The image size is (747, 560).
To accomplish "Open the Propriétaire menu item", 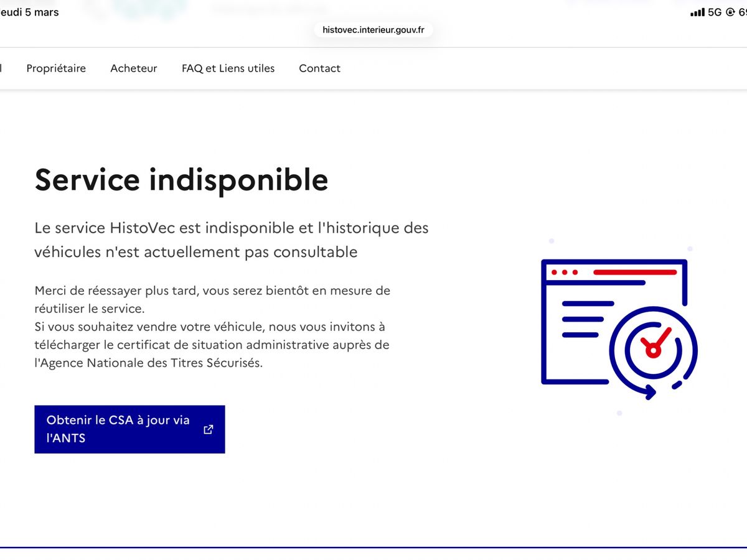I will point(56,68).
